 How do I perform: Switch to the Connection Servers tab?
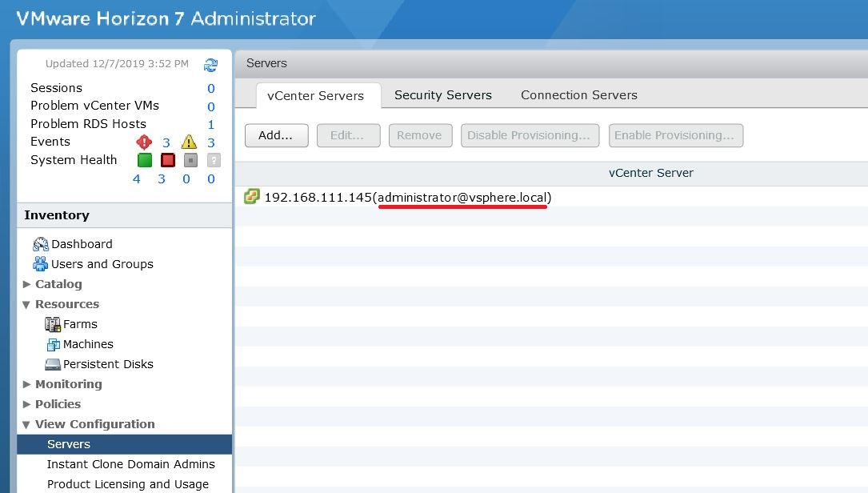[578, 94]
